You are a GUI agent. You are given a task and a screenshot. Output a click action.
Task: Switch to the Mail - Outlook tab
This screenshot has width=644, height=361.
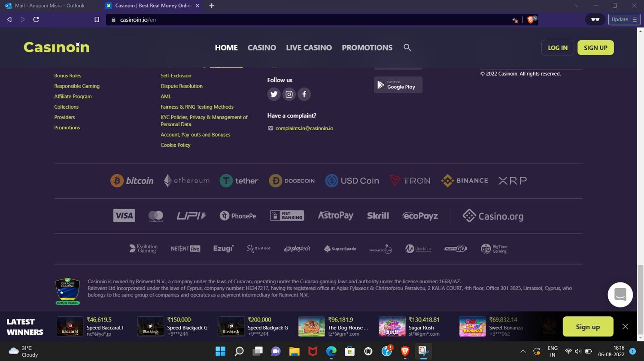coord(49,6)
